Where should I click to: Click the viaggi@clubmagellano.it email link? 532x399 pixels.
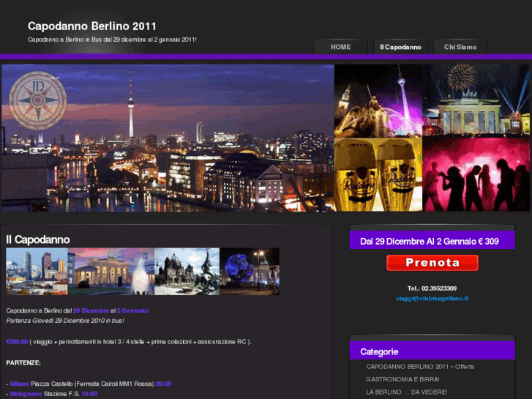432,299
